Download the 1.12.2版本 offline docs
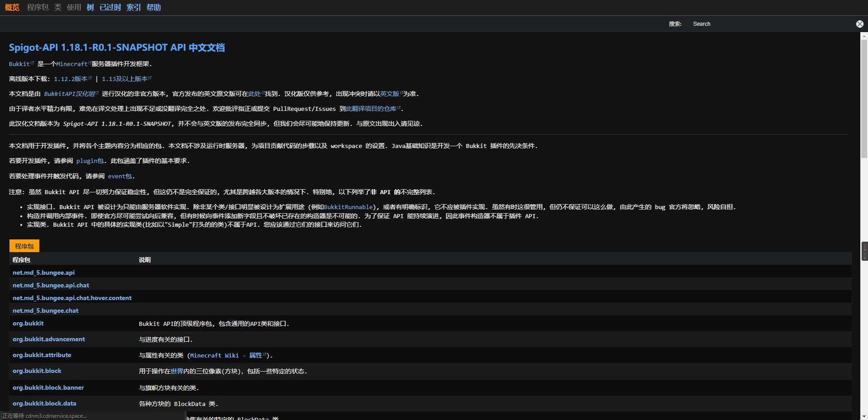Screen dimensions: 868x420 (x=71, y=79)
